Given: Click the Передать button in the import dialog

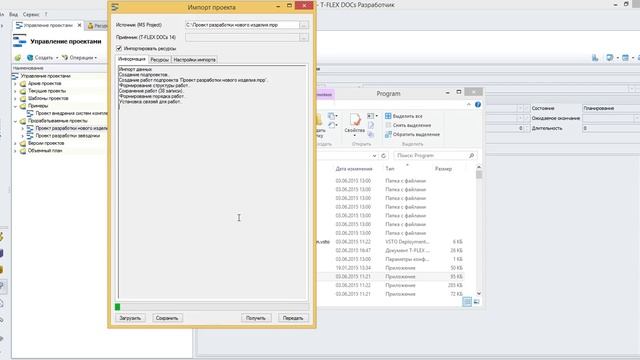Looking at the screenshot, I should [x=293, y=318].
